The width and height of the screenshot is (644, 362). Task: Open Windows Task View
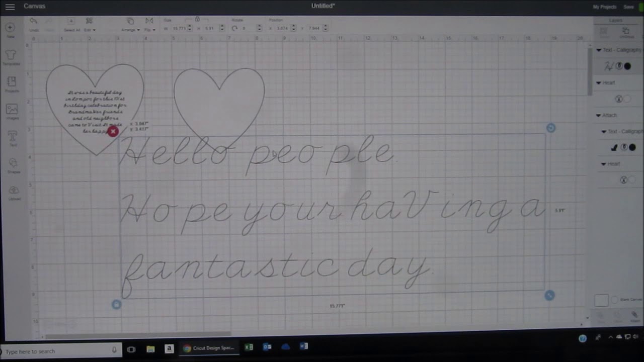coord(131,349)
